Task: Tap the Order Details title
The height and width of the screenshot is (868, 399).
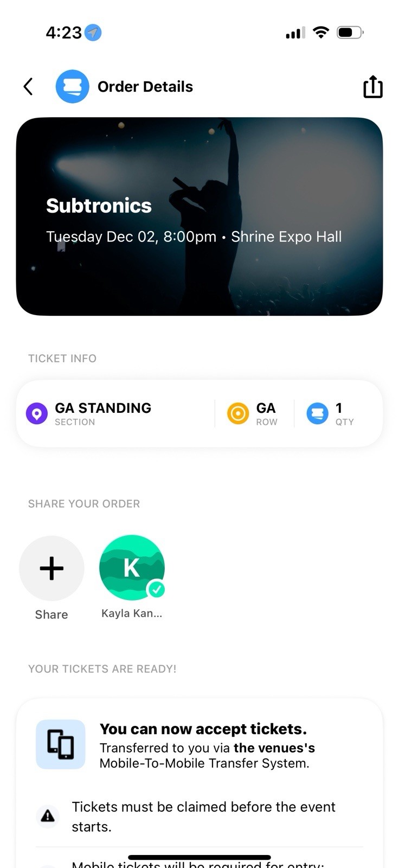Action: (145, 87)
